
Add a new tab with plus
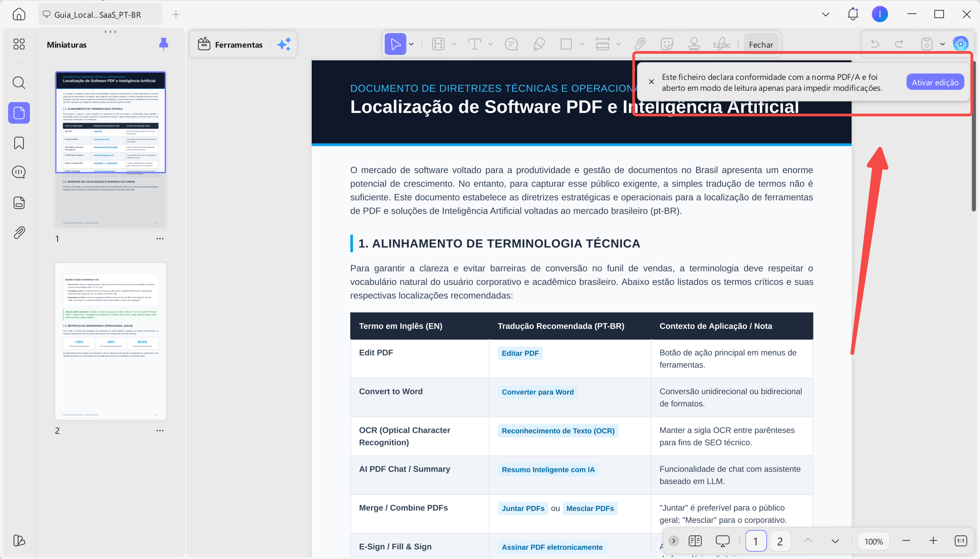(x=176, y=15)
